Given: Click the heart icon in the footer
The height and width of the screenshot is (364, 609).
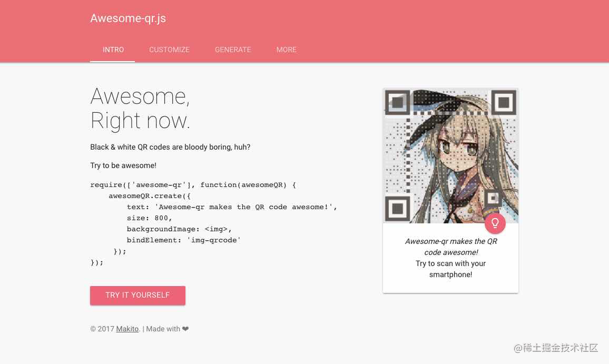Looking at the screenshot, I should [185, 329].
